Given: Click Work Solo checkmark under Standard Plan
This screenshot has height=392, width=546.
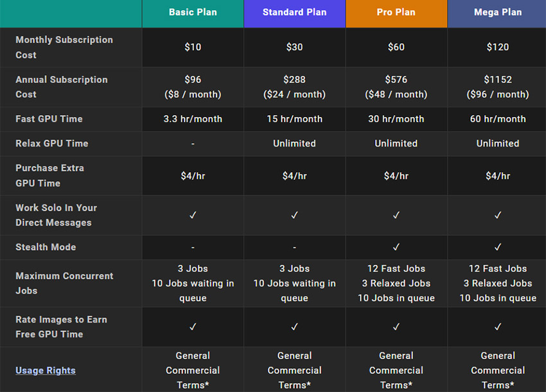Looking at the screenshot, I should click(295, 215).
